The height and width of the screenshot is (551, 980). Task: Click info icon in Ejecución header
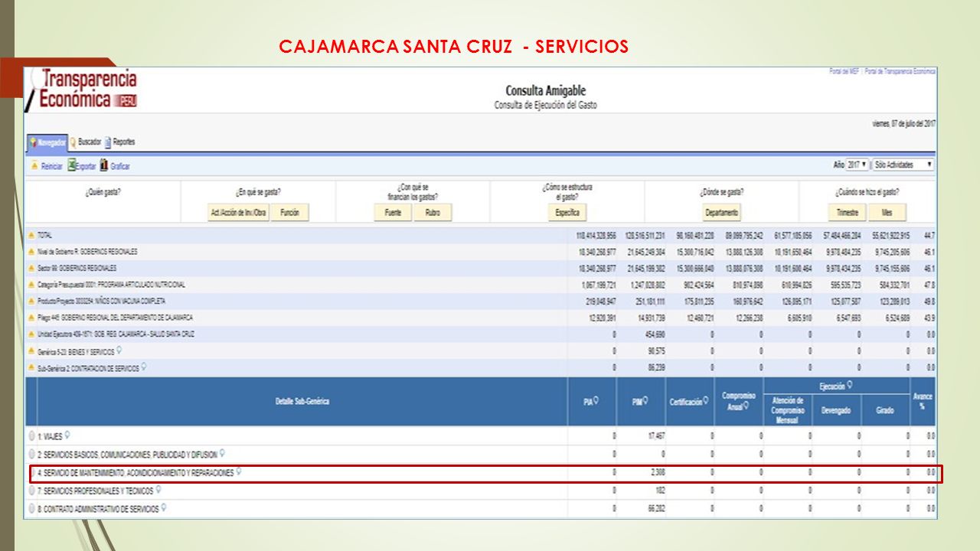pos(849,386)
